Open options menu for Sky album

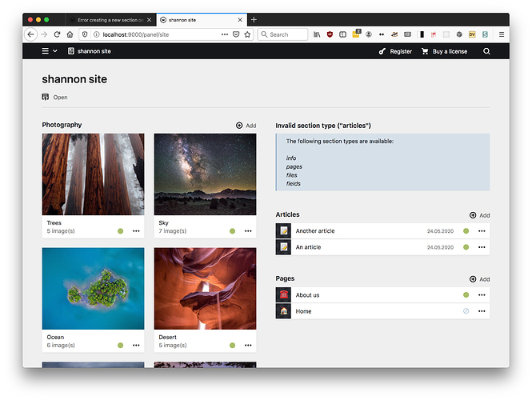point(248,231)
